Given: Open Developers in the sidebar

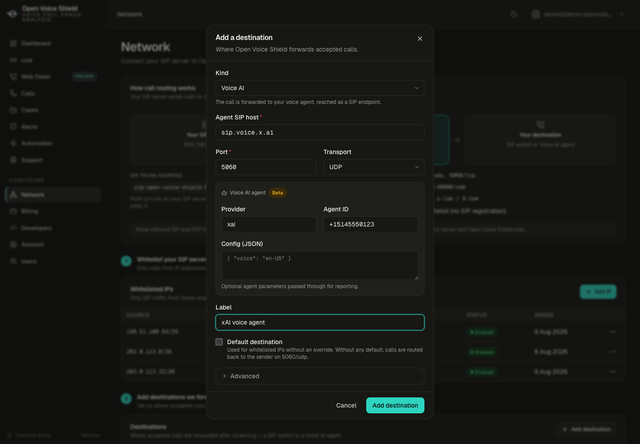Looking at the screenshot, I should [x=53, y=228].
